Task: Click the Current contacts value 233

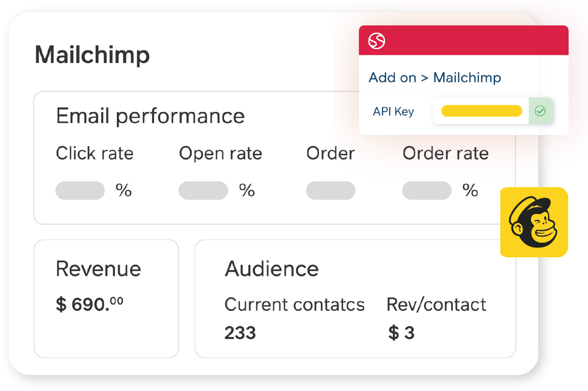Action: [x=240, y=333]
